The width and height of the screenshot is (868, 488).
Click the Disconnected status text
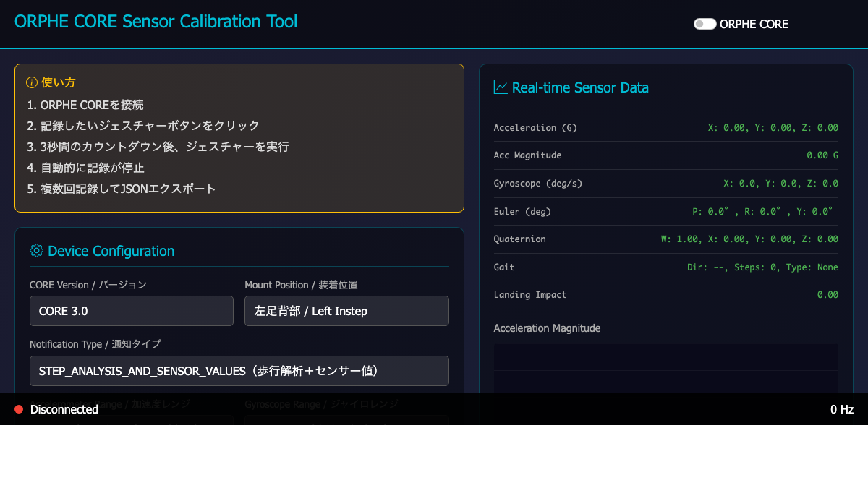[64, 410]
